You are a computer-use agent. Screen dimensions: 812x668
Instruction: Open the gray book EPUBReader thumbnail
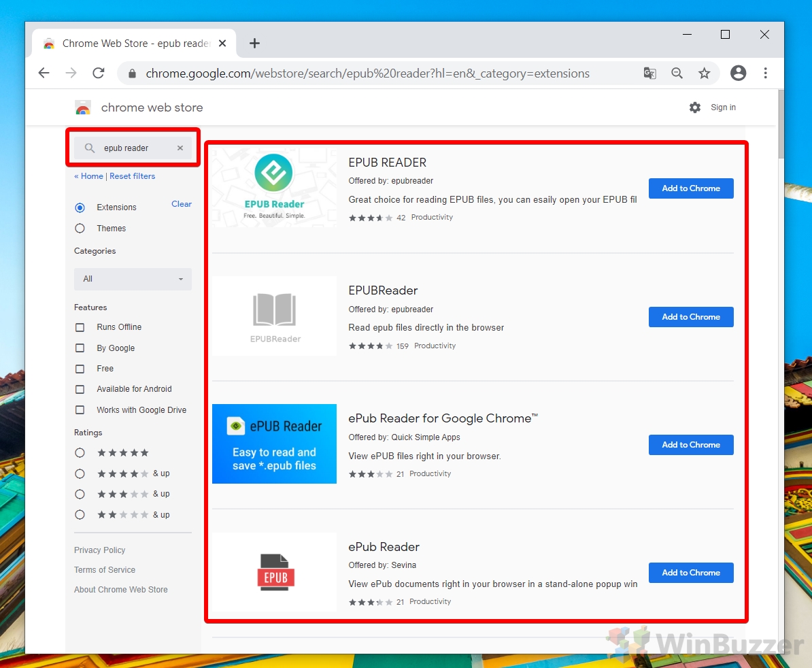point(274,316)
